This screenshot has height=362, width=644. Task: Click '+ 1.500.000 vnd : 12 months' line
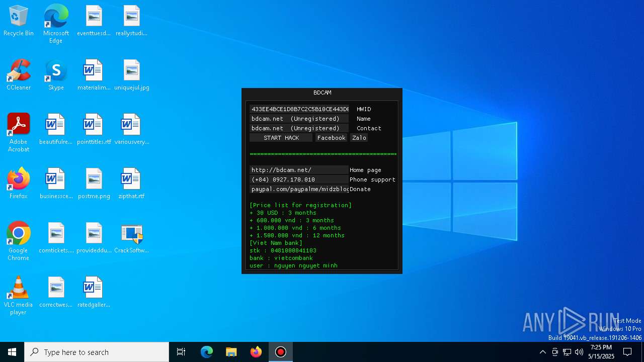coord(297,235)
